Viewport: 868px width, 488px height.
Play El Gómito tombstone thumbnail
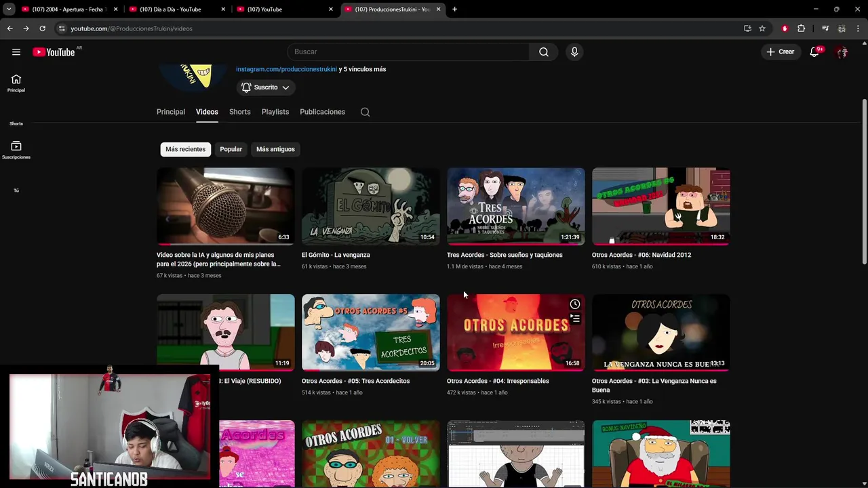(x=371, y=206)
